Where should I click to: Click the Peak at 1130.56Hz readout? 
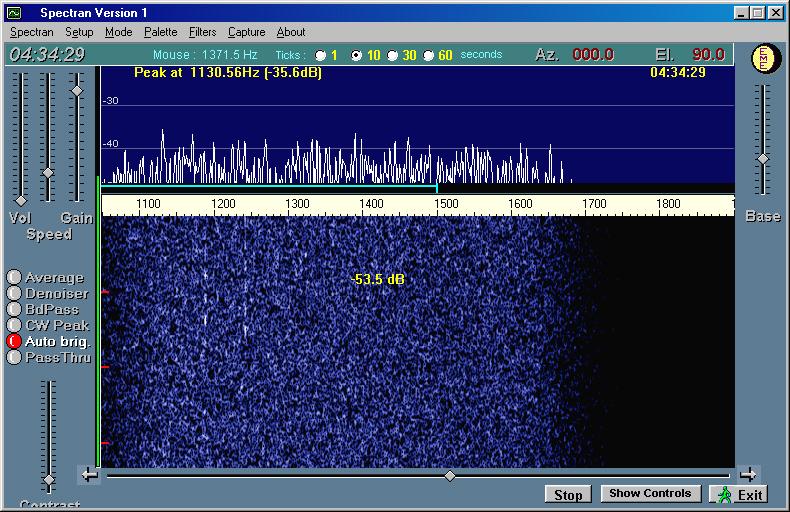pyautogui.click(x=228, y=73)
